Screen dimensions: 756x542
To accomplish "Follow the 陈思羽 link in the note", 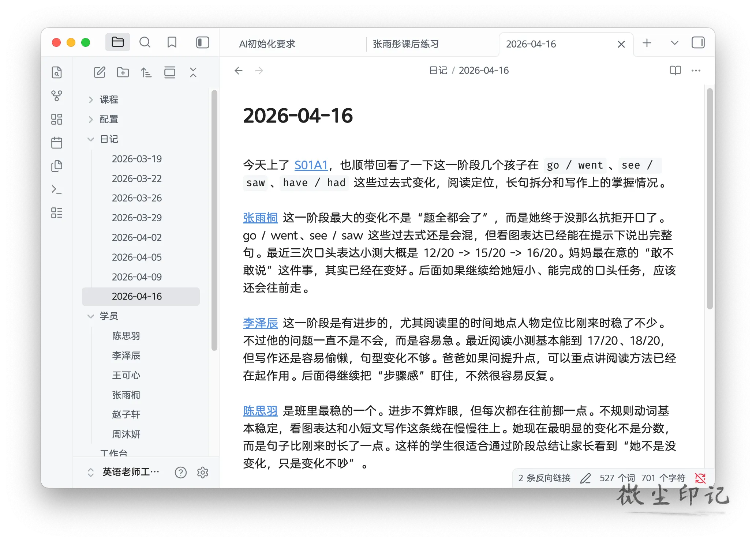I will click(261, 411).
